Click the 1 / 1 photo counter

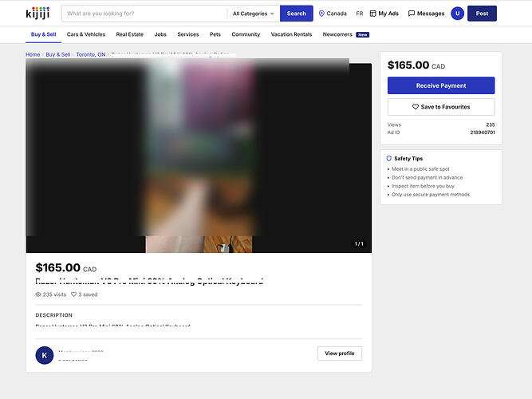pos(359,244)
